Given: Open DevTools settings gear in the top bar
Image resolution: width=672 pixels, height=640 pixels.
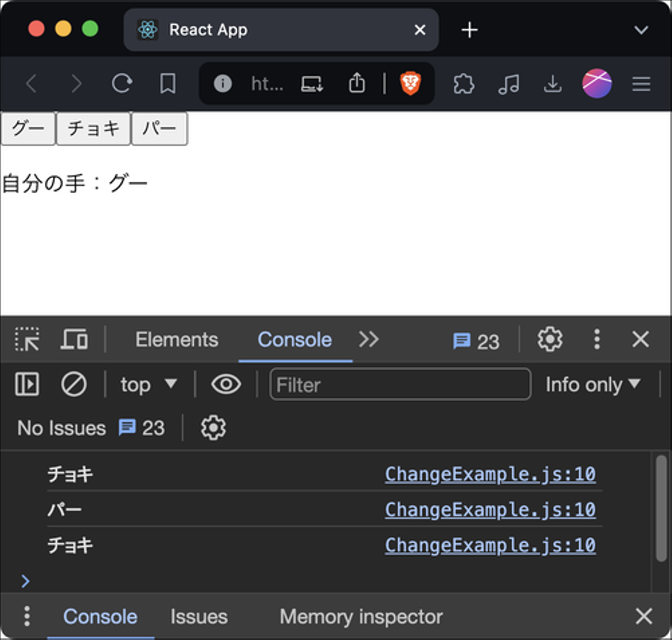Looking at the screenshot, I should [x=550, y=339].
